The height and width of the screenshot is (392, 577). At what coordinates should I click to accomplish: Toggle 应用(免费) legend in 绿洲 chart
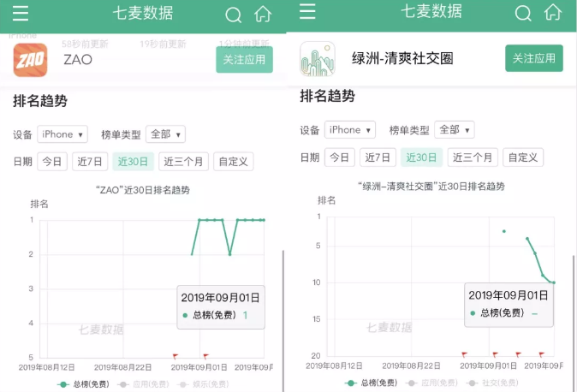tap(431, 383)
